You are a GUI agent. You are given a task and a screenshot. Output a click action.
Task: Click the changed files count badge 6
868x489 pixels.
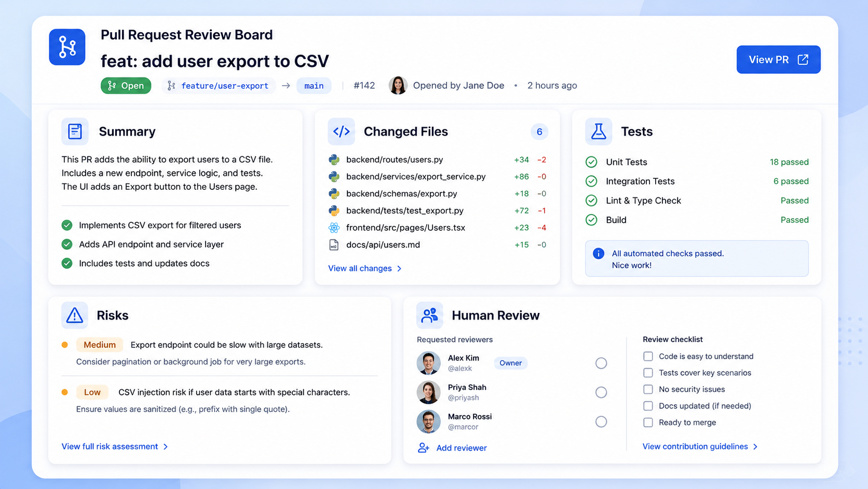pyautogui.click(x=539, y=132)
